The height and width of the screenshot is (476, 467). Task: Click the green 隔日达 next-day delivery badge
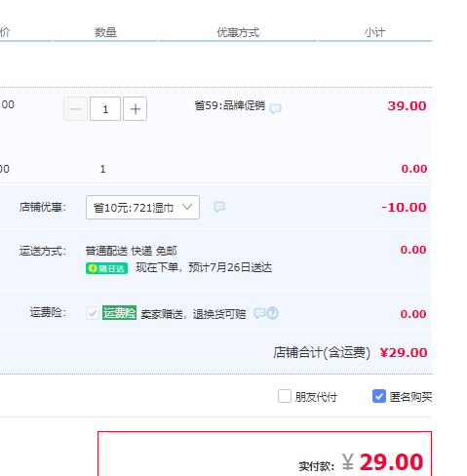pos(106,268)
